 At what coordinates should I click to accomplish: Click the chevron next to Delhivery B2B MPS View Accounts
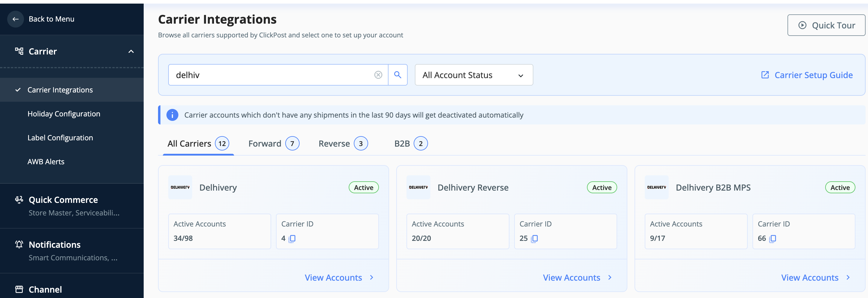pyautogui.click(x=848, y=277)
